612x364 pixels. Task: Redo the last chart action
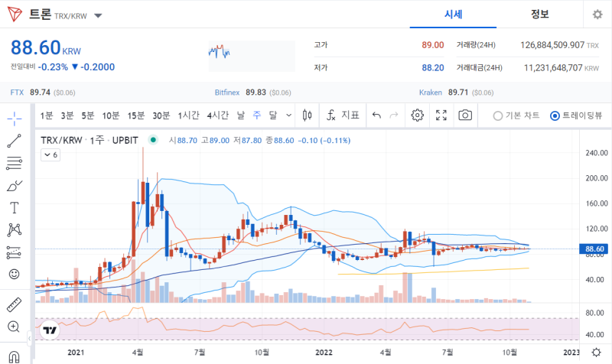[x=394, y=115]
